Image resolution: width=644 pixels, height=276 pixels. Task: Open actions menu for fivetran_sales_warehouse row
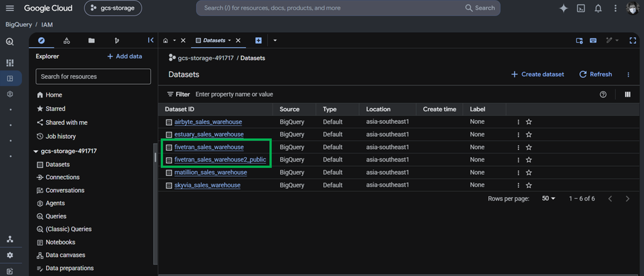tap(518, 147)
